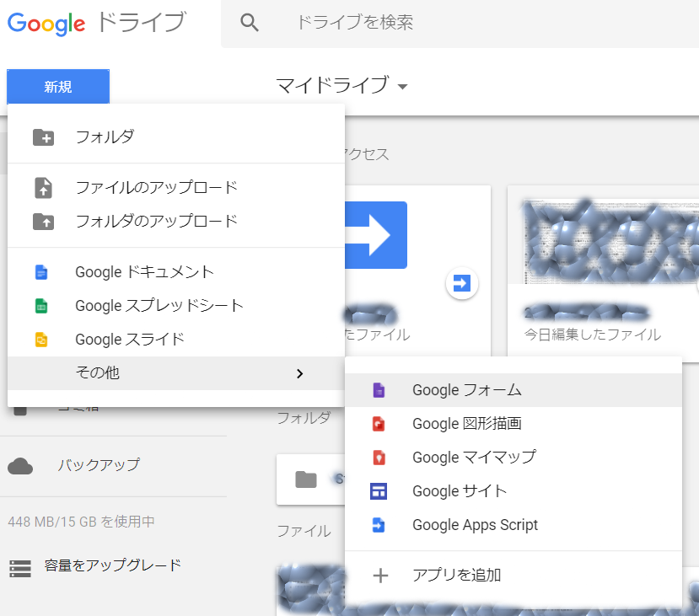Click the 448 MB/15 GB storage text

click(x=81, y=522)
